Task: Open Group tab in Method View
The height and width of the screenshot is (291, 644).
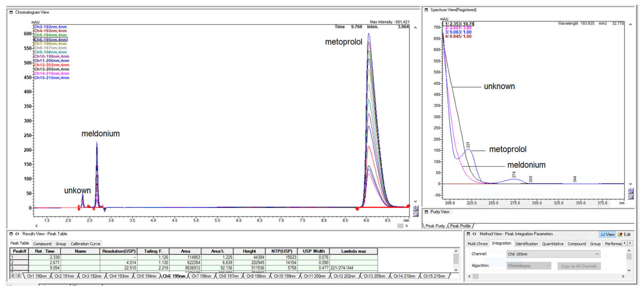Action: click(x=595, y=244)
